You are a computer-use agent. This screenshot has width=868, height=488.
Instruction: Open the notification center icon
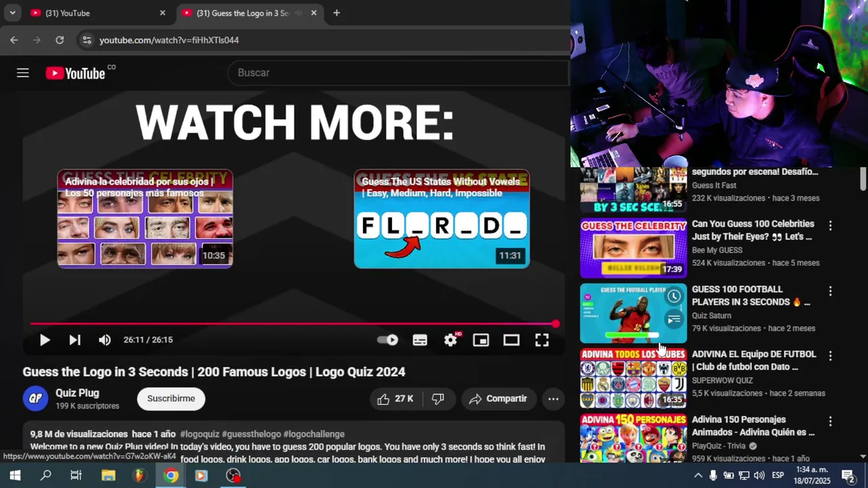pyautogui.click(x=848, y=475)
